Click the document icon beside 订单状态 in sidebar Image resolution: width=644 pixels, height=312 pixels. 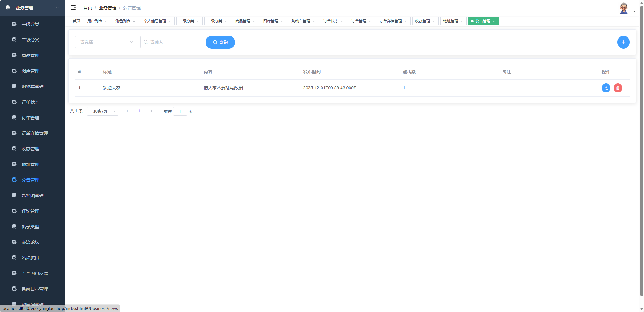click(x=14, y=102)
